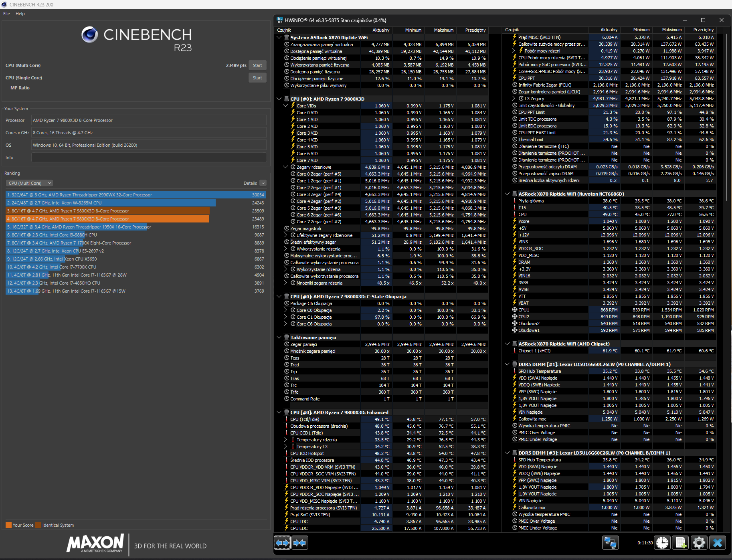Reset min/max values with the clock icon
732x560 pixels.
coord(662,543)
